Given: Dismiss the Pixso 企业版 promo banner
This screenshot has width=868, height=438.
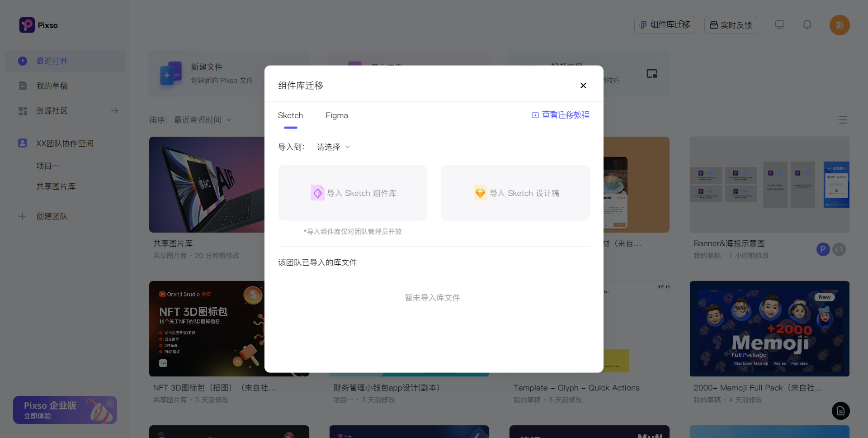Looking at the screenshot, I should pyautogui.click(x=110, y=403).
